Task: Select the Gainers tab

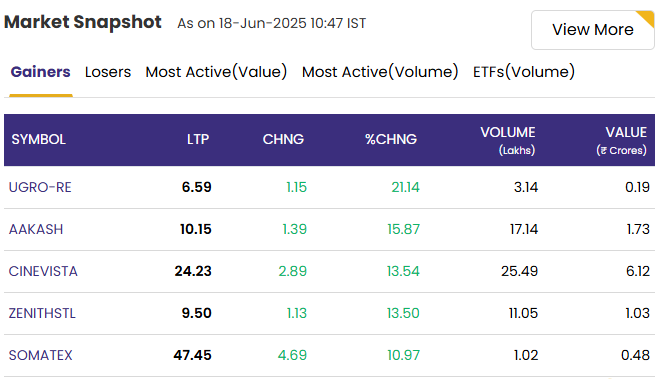Action: 41,72
